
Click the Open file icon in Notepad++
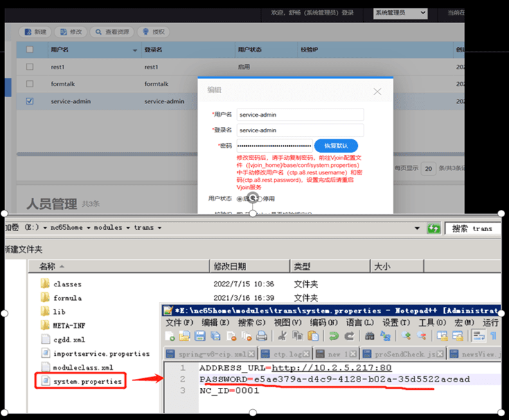point(184,336)
